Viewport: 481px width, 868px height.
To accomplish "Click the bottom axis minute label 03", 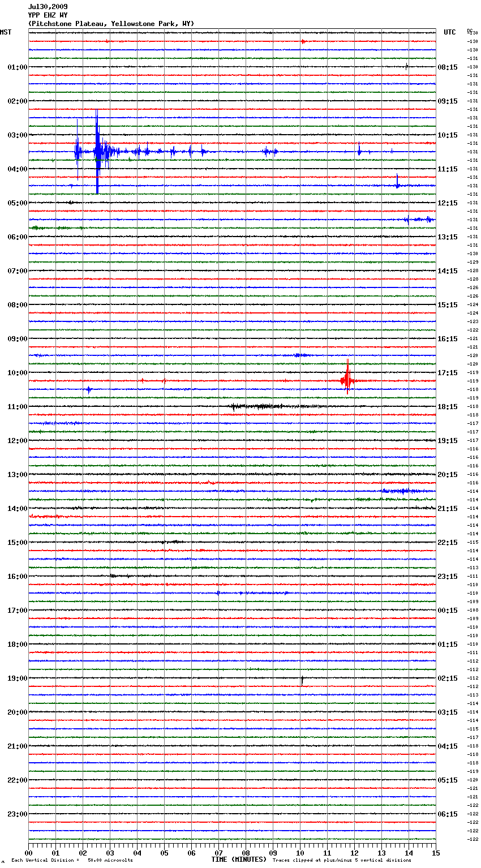I will coord(110,853).
